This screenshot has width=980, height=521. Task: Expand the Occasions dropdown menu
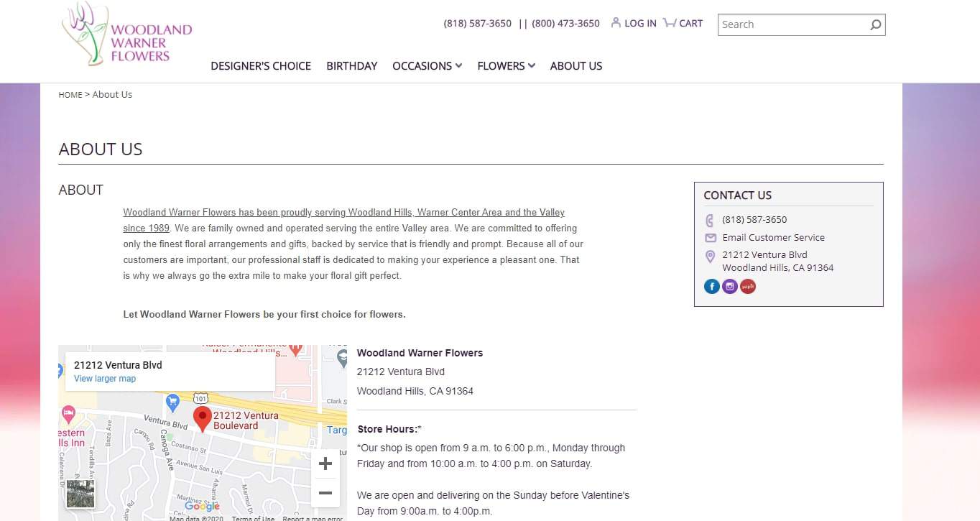click(427, 66)
